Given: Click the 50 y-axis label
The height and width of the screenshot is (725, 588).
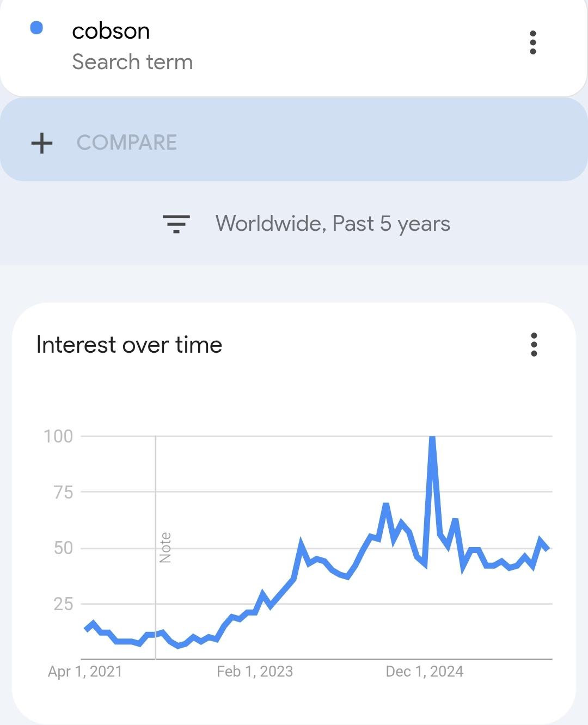Looking at the screenshot, I should point(63,548).
